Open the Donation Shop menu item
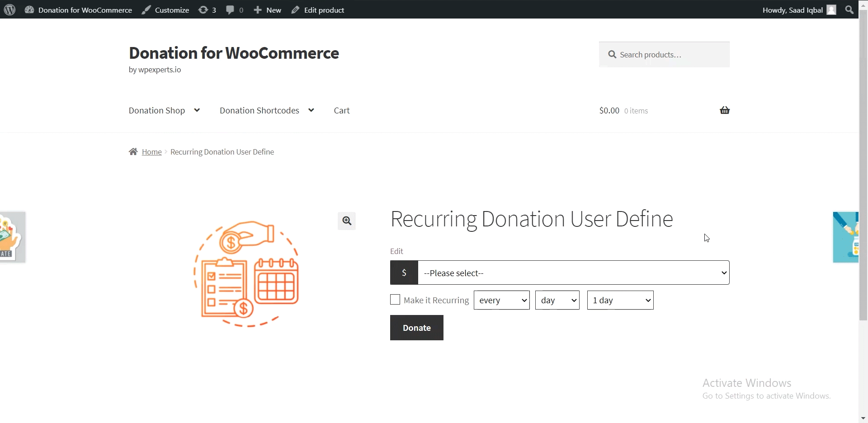 tap(157, 111)
